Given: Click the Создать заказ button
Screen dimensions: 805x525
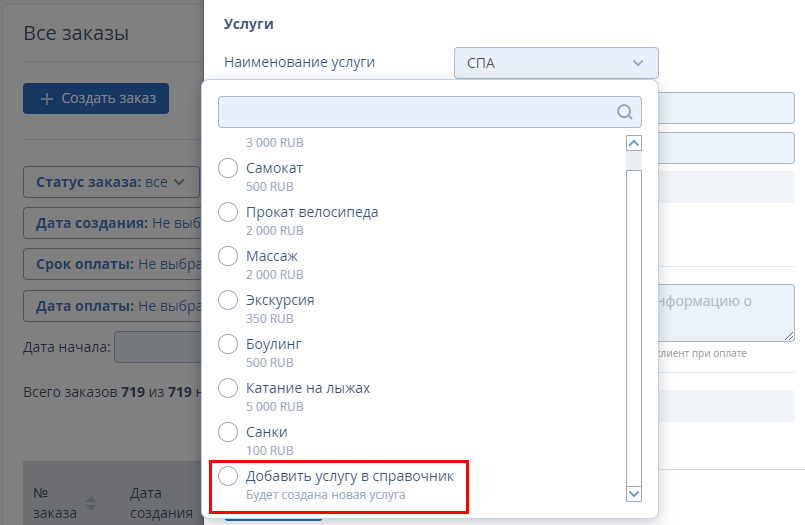Looking at the screenshot, I should [x=96, y=99].
